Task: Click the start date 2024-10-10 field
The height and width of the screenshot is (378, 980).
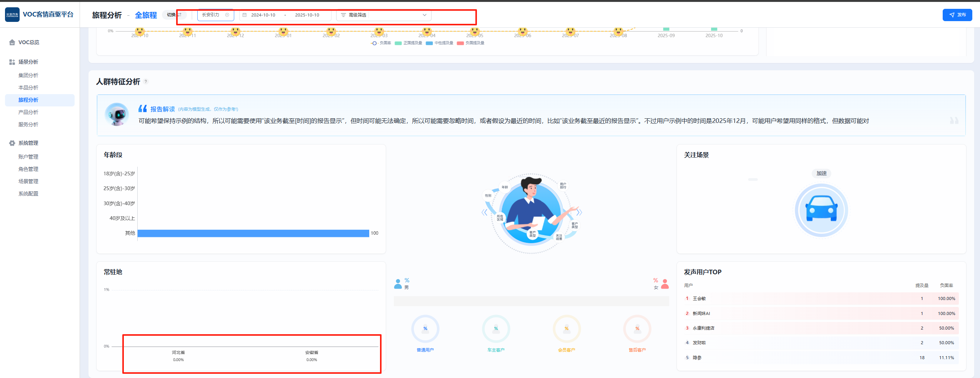Action: 263,15
